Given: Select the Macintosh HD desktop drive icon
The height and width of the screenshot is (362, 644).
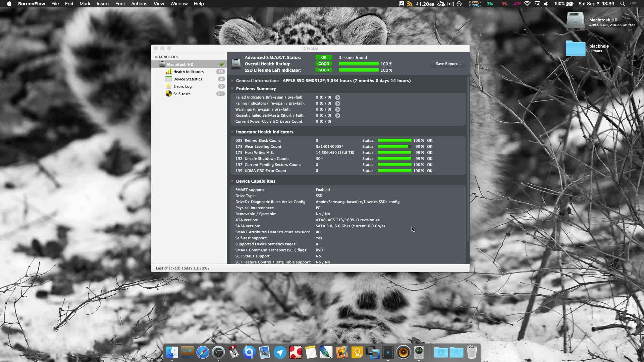Looking at the screenshot, I should coord(575,21).
